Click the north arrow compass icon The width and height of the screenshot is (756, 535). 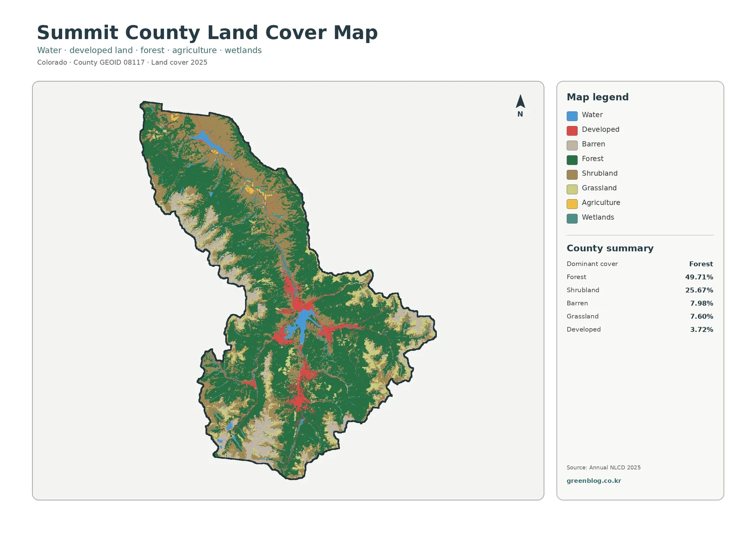point(520,105)
